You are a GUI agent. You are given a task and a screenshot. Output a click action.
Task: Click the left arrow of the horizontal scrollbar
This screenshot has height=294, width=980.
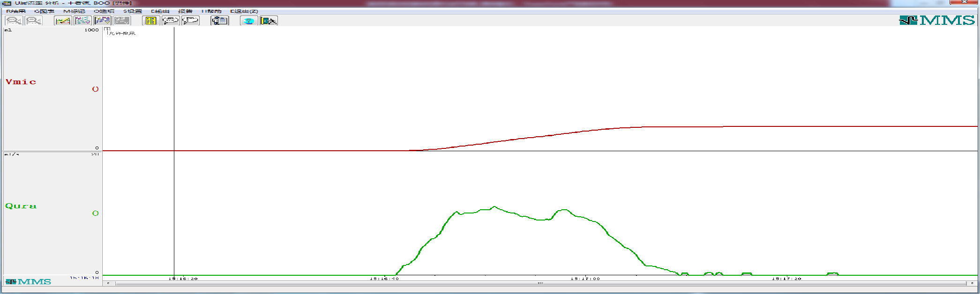(108, 283)
